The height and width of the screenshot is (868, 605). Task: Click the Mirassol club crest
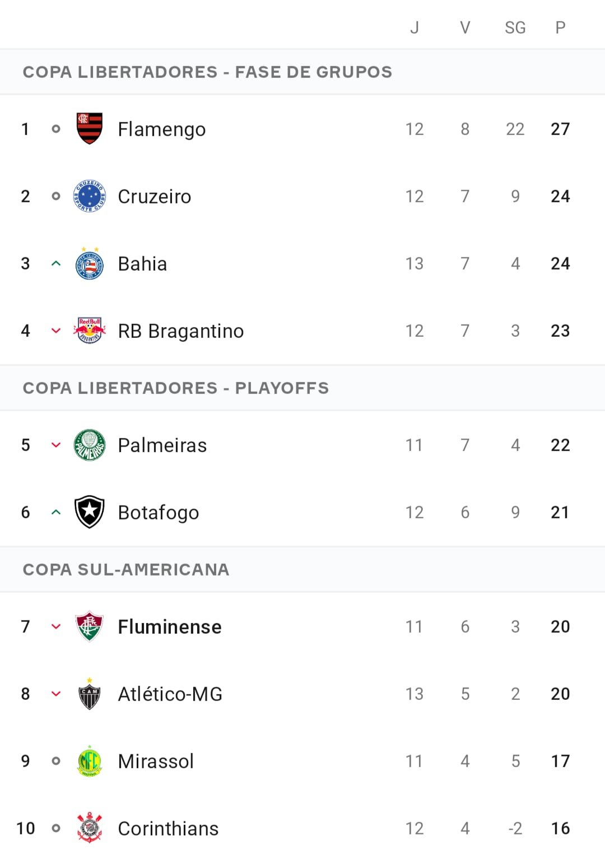pos(90,761)
